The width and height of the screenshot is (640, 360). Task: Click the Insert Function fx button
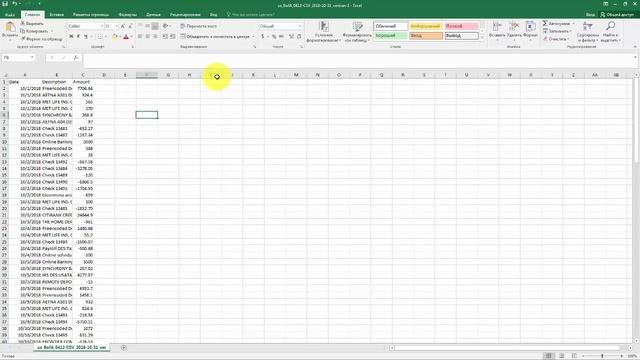76,58
